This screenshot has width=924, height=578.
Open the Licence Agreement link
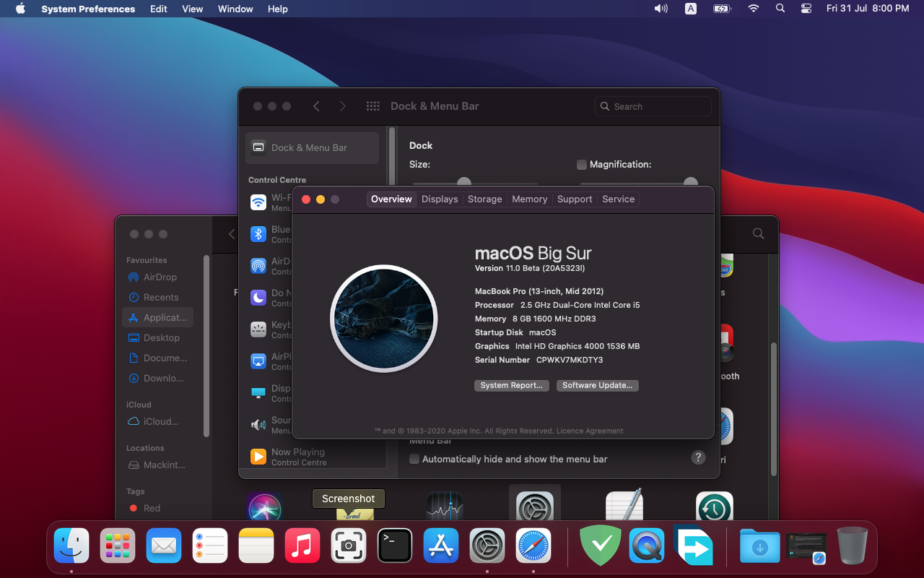click(590, 431)
